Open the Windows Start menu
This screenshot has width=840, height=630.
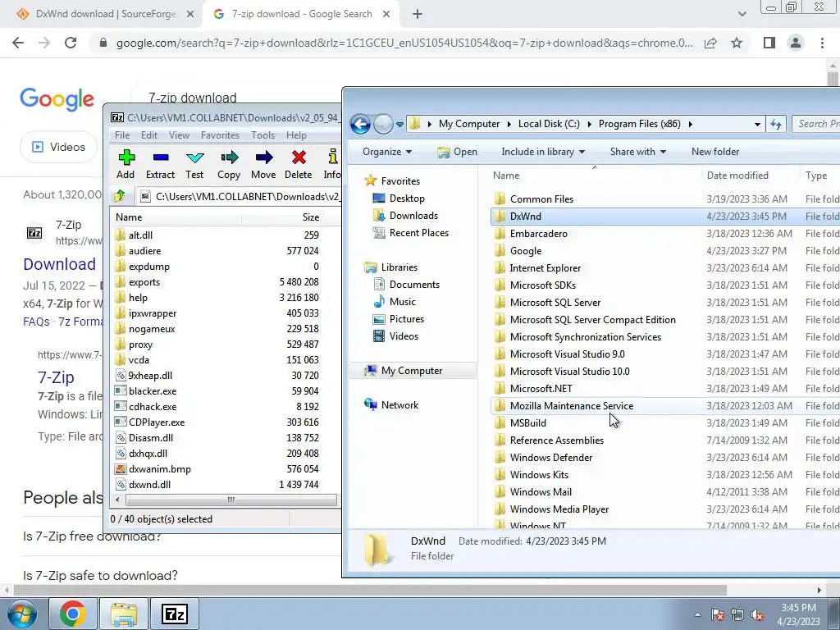[x=21, y=614]
